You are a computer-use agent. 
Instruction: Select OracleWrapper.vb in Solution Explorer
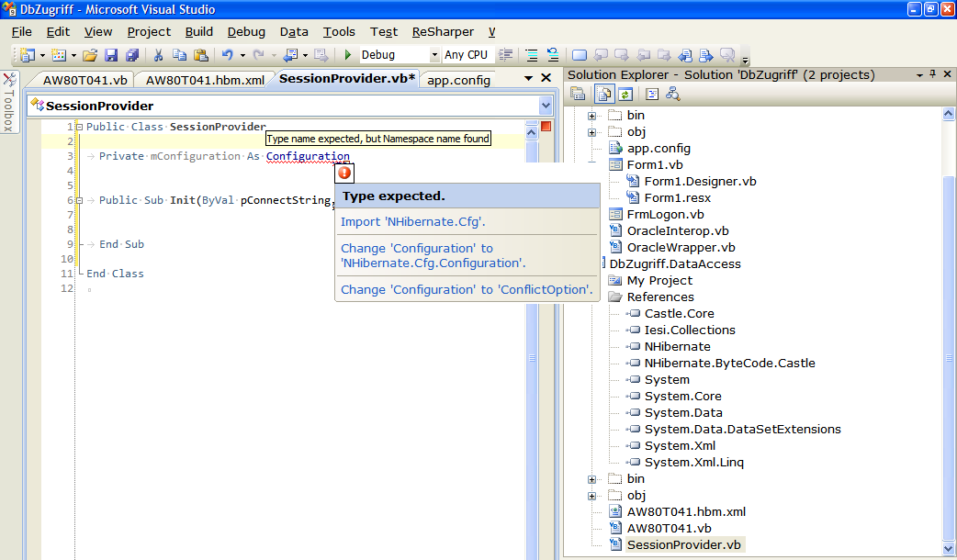click(x=681, y=247)
